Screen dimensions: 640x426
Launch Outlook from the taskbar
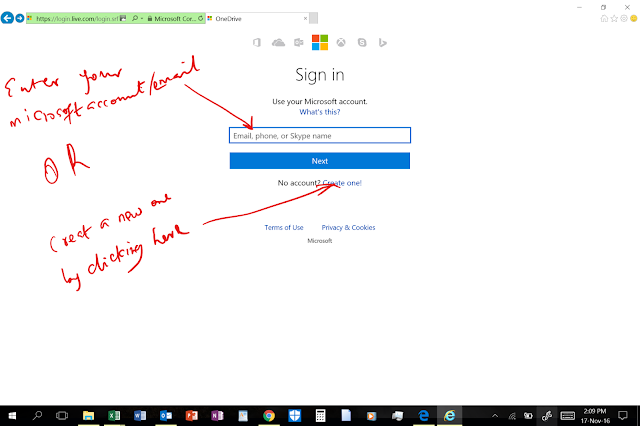[x=166, y=416]
